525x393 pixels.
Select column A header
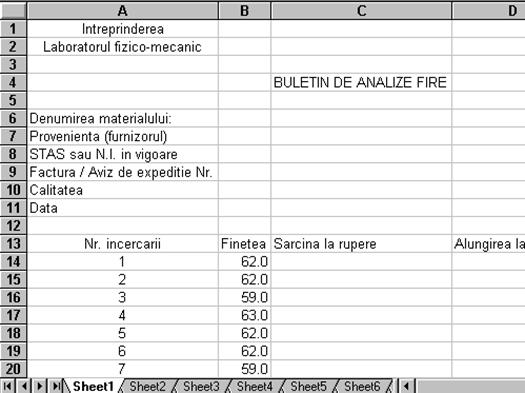[x=123, y=11]
